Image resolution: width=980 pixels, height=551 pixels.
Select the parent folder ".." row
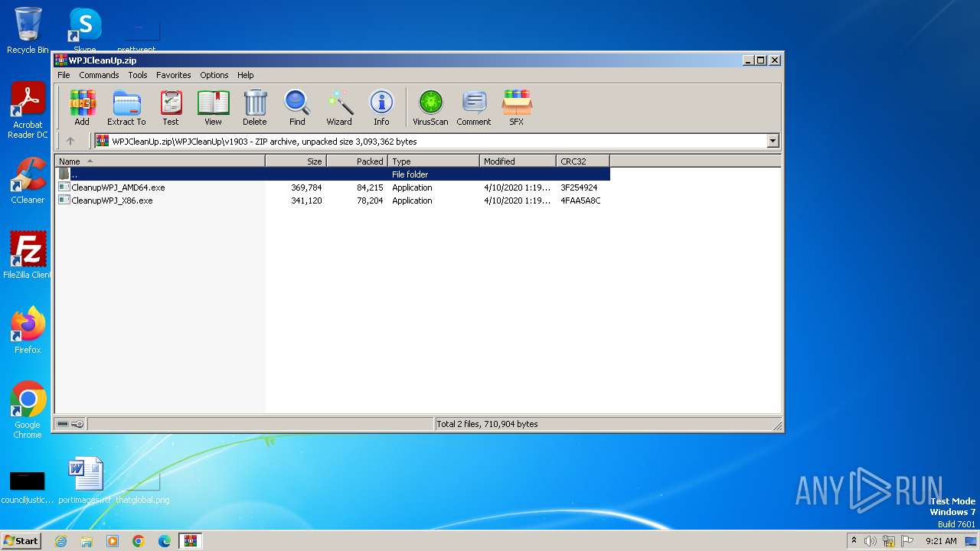coord(332,174)
